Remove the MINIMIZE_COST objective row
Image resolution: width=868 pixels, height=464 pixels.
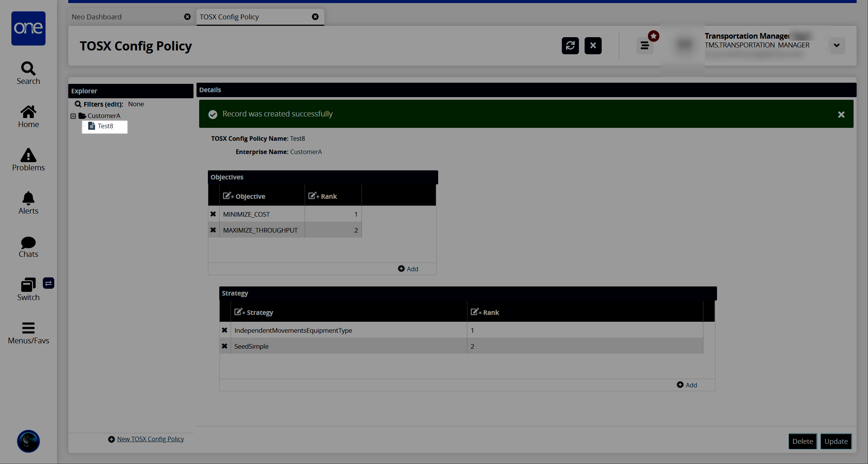tap(213, 214)
